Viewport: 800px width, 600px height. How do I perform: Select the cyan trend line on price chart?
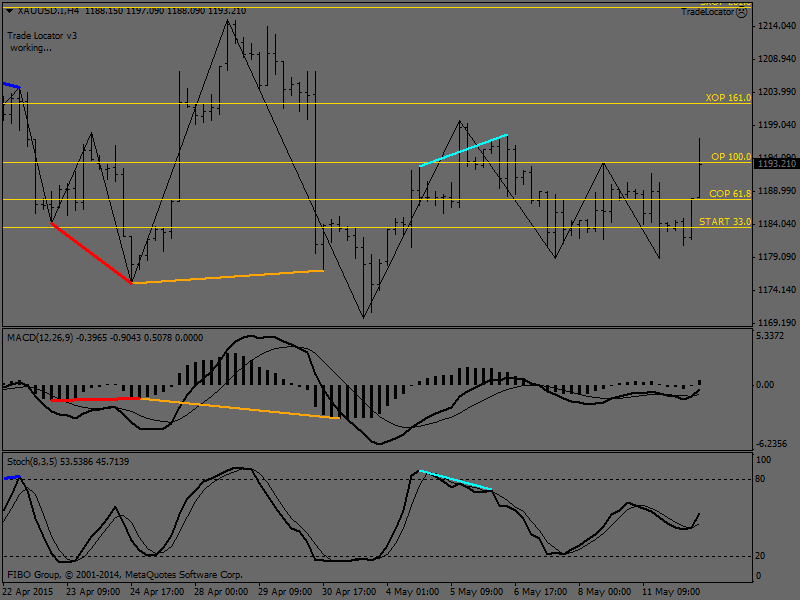pos(464,149)
